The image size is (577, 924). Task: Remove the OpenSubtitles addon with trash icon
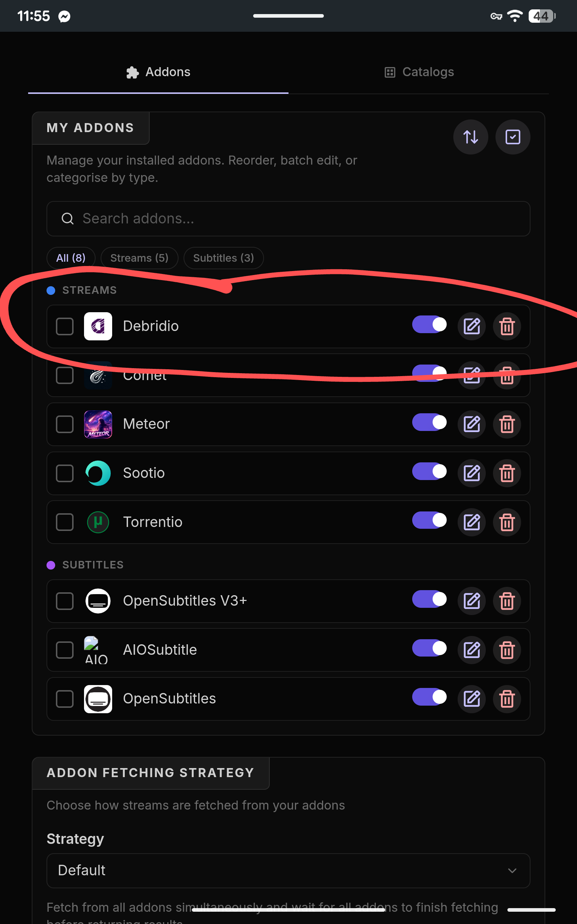507,699
